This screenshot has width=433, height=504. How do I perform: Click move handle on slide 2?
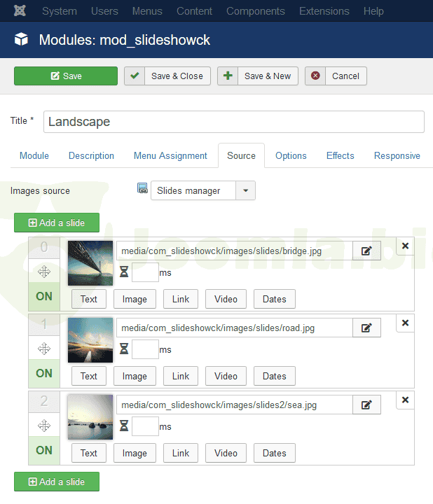pos(44,425)
